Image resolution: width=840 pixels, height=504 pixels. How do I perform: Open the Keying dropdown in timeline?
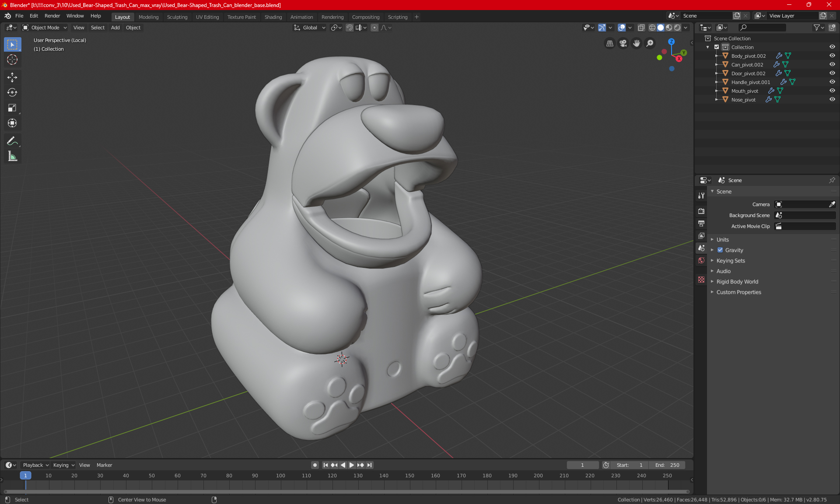[63, 465]
